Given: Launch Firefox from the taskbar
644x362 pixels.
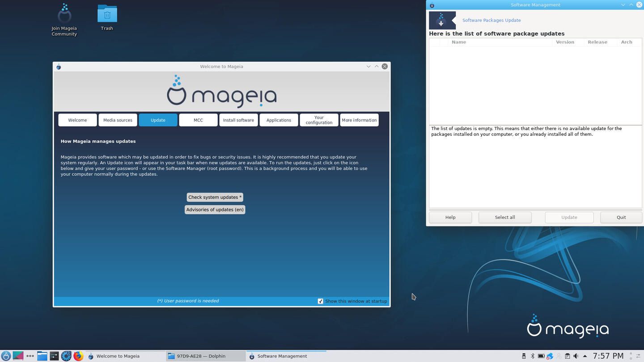Looking at the screenshot, I should coord(78,356).
